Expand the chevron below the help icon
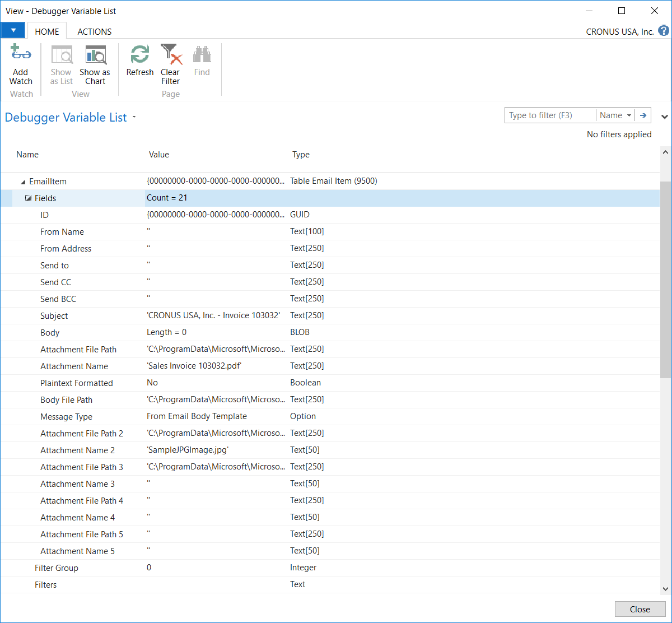Screen dimensions: 672x623 664,117
